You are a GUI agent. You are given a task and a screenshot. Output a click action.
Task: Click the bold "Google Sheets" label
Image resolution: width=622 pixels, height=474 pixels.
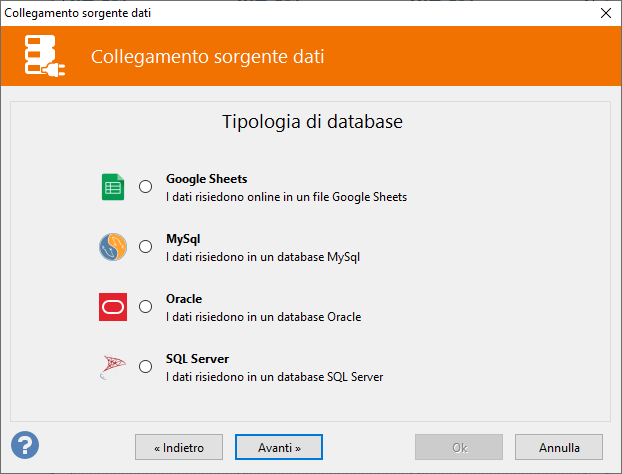point(207,179)
